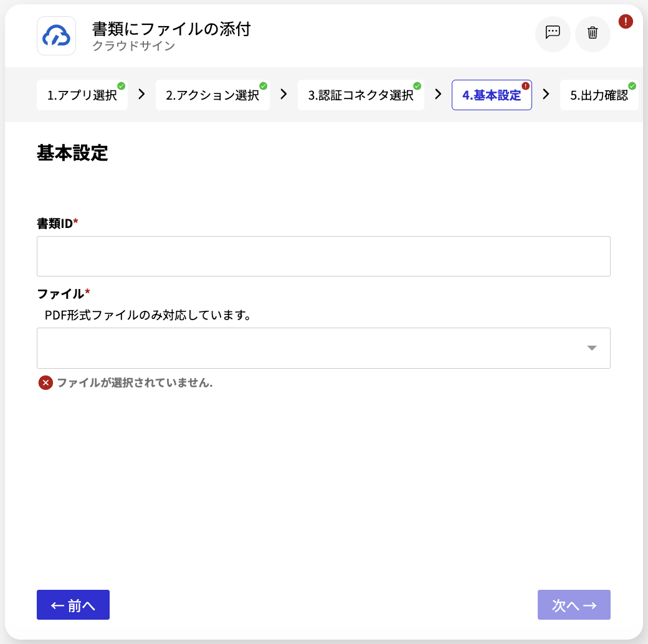Click the CloudSign cloud app icon
Viewport: 648px width, 644px height.
pyautogui.click(x=56, y=36)
